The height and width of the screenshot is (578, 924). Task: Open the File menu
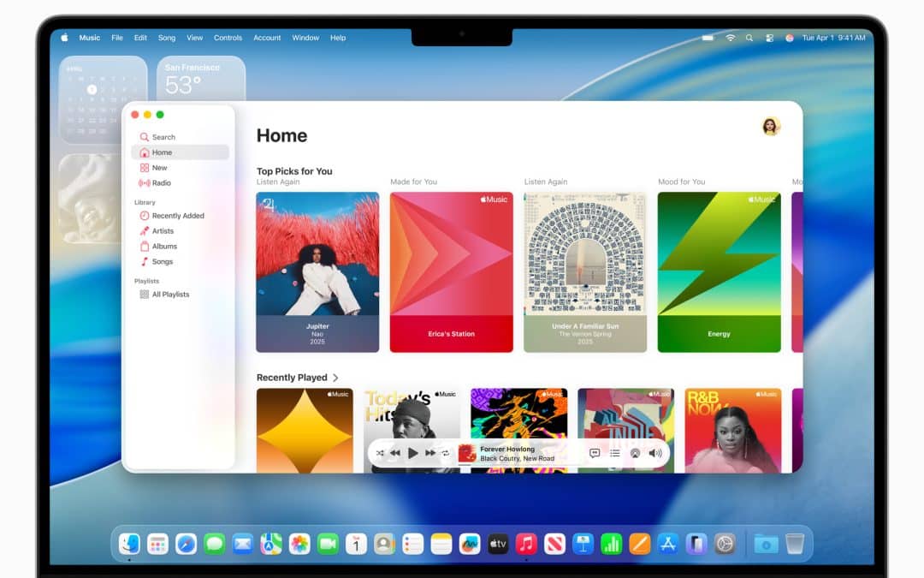[x=117, y=37]
